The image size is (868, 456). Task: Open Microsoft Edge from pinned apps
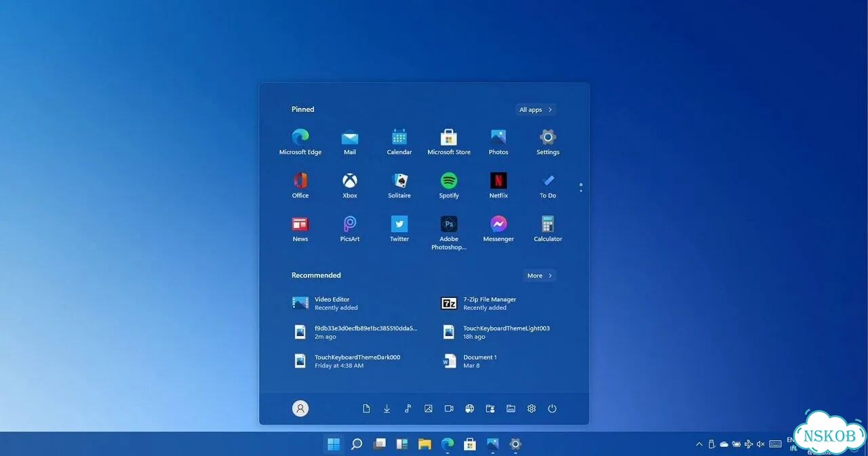(300, 142)
